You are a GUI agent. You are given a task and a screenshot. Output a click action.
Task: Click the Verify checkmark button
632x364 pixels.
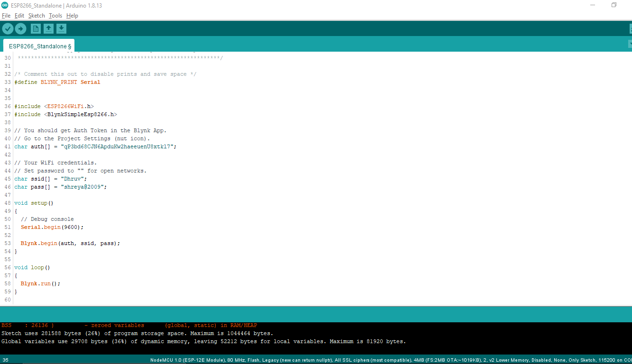8,29
